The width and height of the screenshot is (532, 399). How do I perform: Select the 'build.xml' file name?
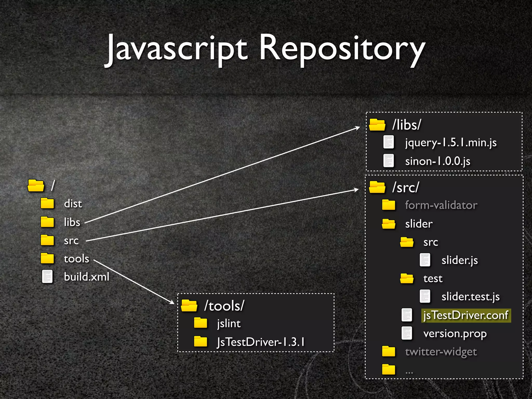click(x=87, y=277)
